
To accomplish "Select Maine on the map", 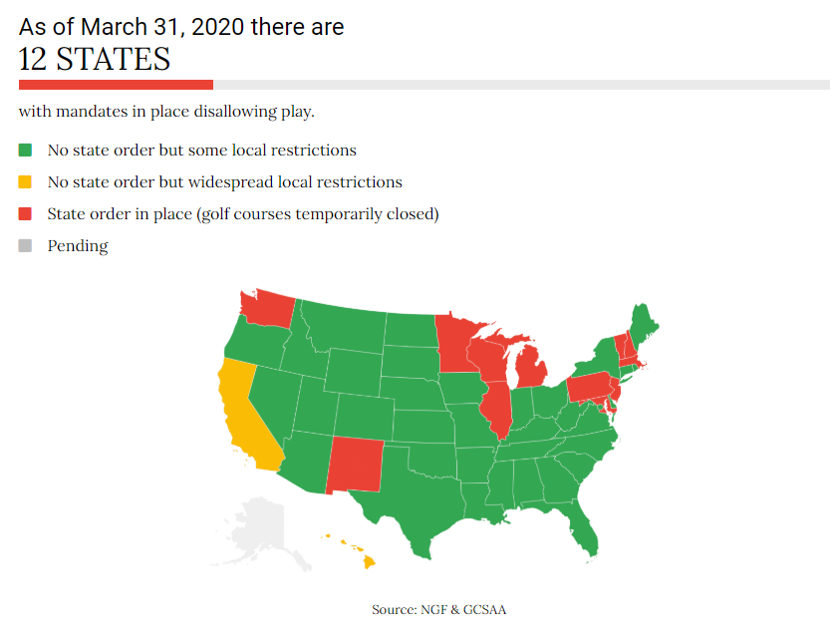I will click(x=643, y=324).
